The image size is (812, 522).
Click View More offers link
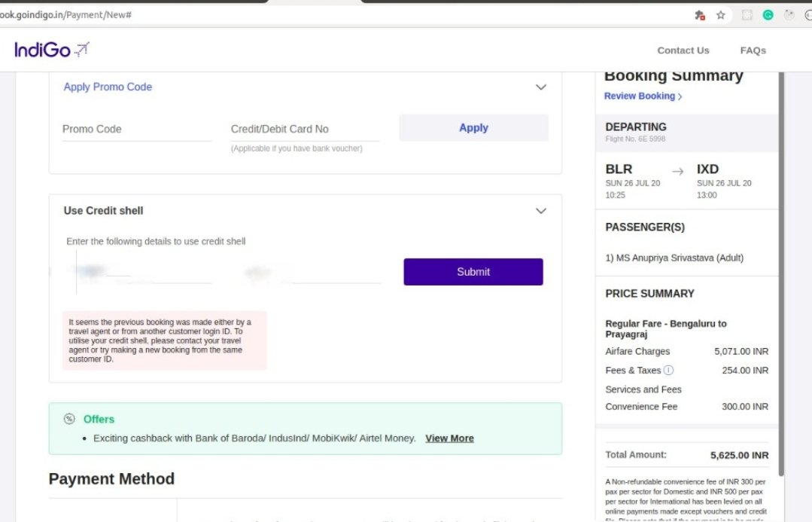(449, 438)
